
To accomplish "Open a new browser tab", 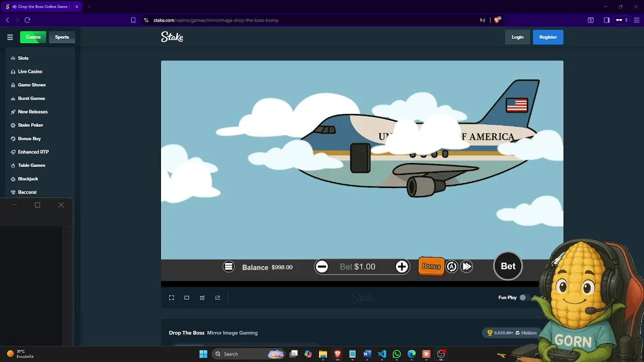I will tap(89, 7).
